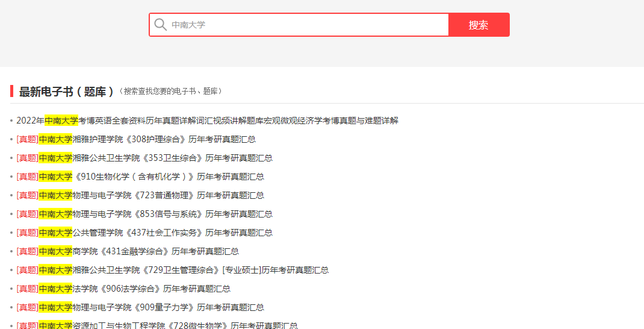The image size is (644, 329).
Task: Open 商学院《431金融学综合》 link
Action: (155, 251)
